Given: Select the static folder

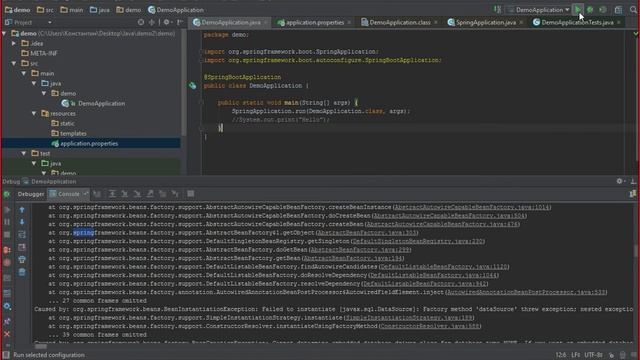Looking at the screenshot, I should 63,123.
